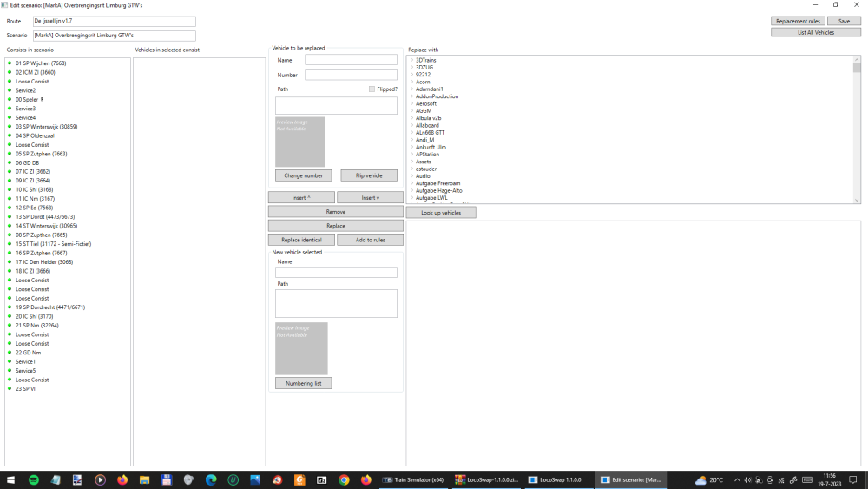Expand the Albula v2b tree entry

pos(411,118)
